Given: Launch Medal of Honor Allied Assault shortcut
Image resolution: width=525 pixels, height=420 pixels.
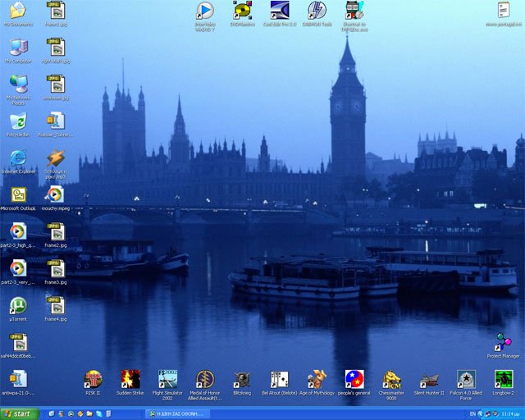Looking at the screenshot, I should click(x=205, y=379).
